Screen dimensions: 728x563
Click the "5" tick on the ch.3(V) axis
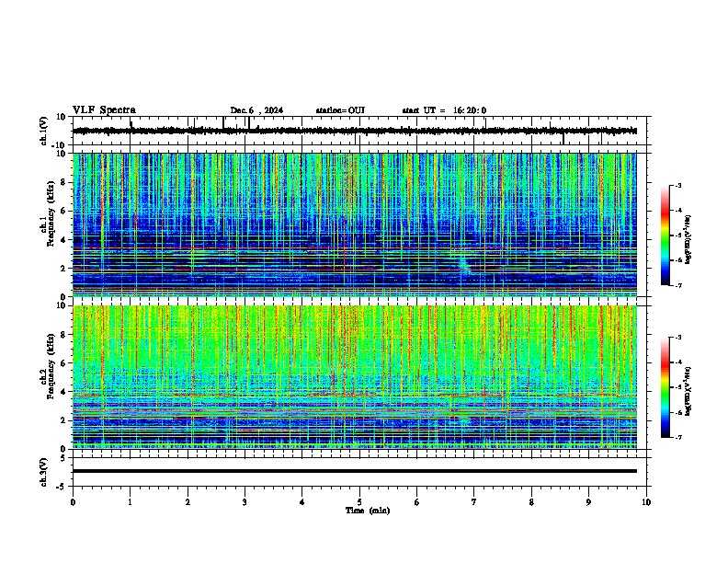63,457
